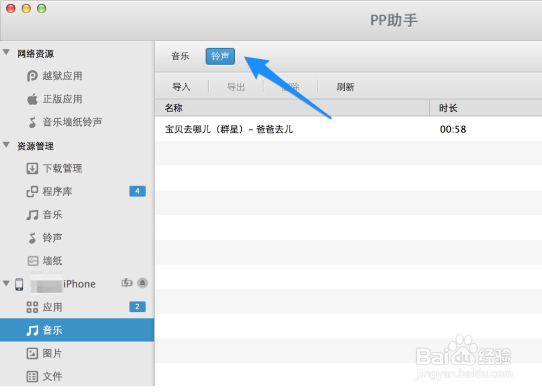Click the sync icon beside iPhone
542x392 pixels.
(x=127, y=283)
